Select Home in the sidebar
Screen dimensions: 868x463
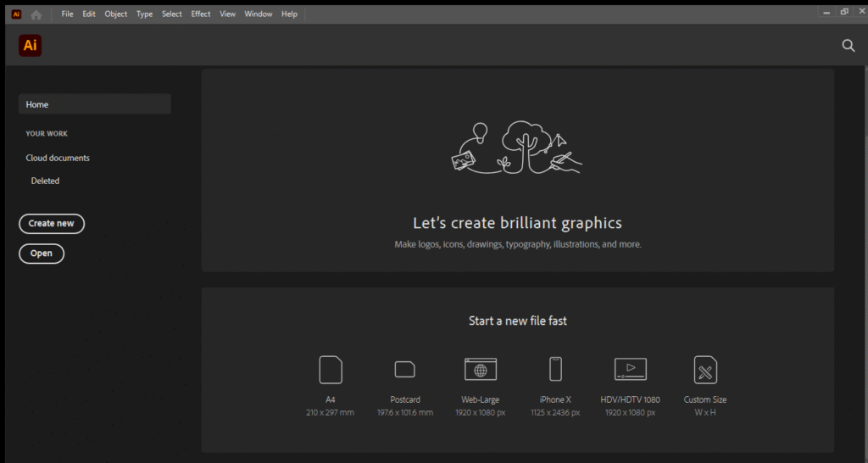tap(94, 104)
